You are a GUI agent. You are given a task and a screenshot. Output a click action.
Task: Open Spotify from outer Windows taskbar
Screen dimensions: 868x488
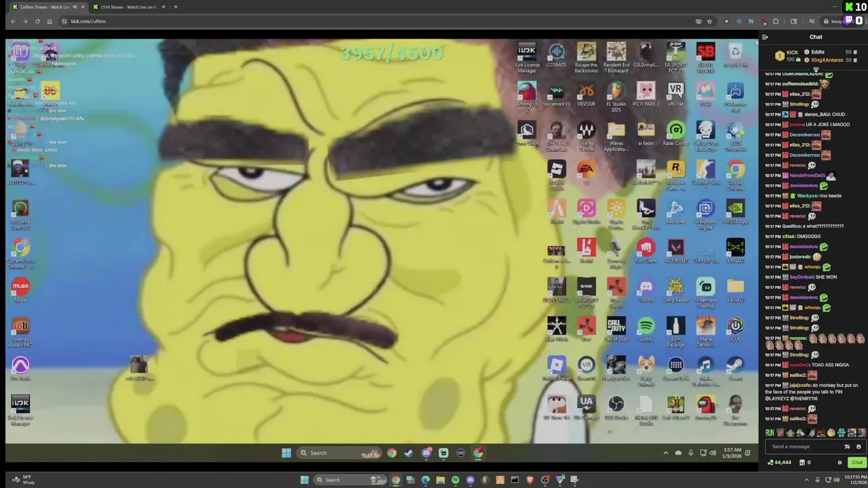(x=455, y=480)
